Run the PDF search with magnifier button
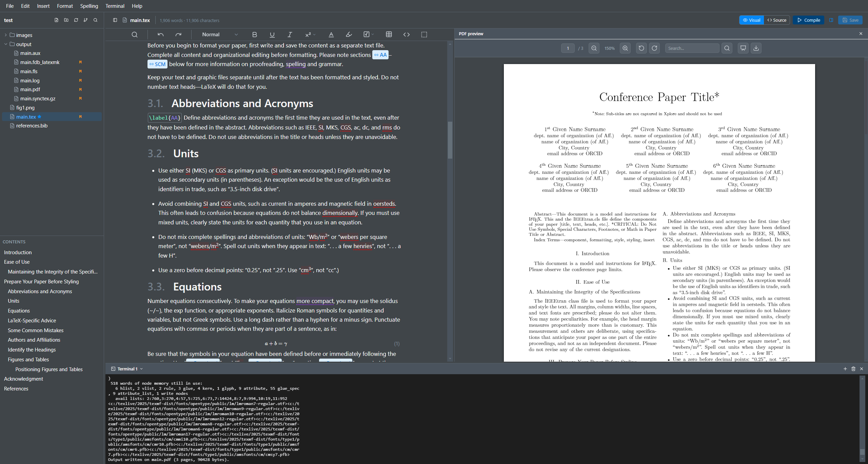Viewport: 868px width, 464px height. (727, 48)
